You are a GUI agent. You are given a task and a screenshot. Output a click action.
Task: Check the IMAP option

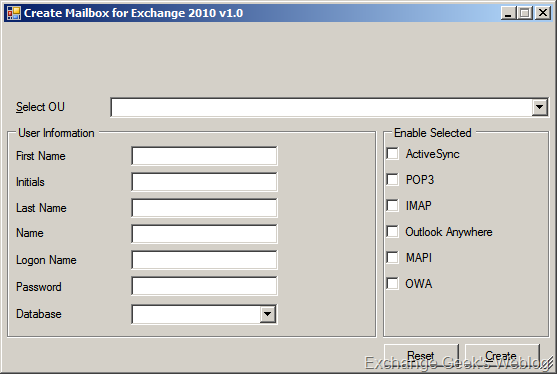coord(393,206)
